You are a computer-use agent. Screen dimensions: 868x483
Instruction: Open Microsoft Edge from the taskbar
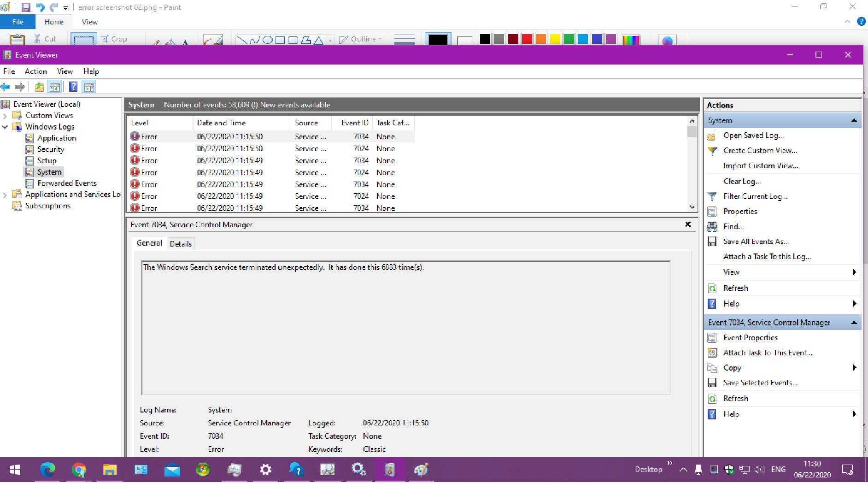[47, 470]
